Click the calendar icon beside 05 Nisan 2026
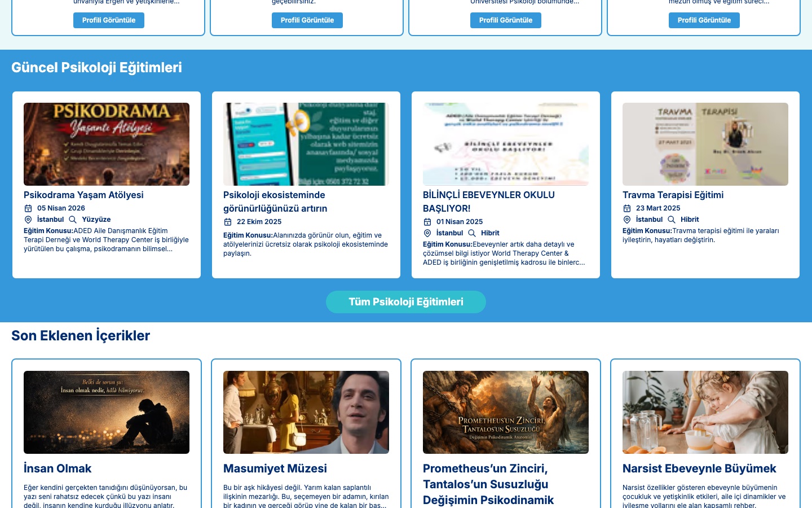 coord(28,208)
